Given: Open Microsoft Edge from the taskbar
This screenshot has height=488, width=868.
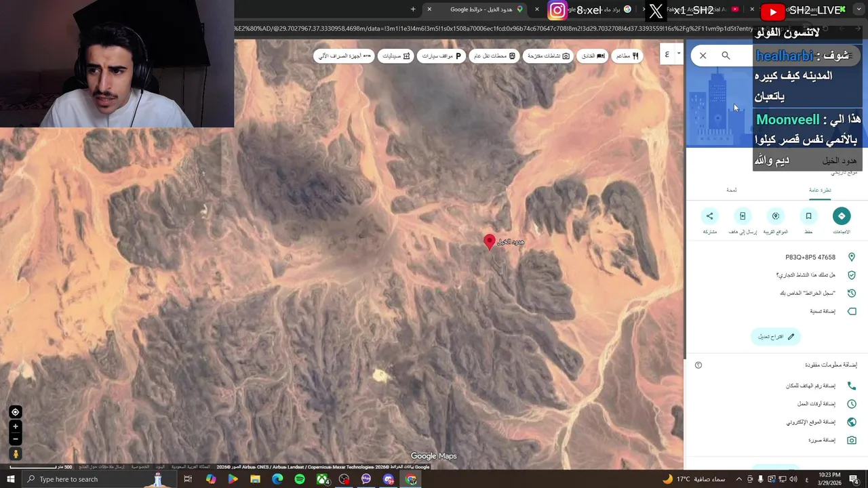Looking at the screenshot, I should tap(277, 479).
